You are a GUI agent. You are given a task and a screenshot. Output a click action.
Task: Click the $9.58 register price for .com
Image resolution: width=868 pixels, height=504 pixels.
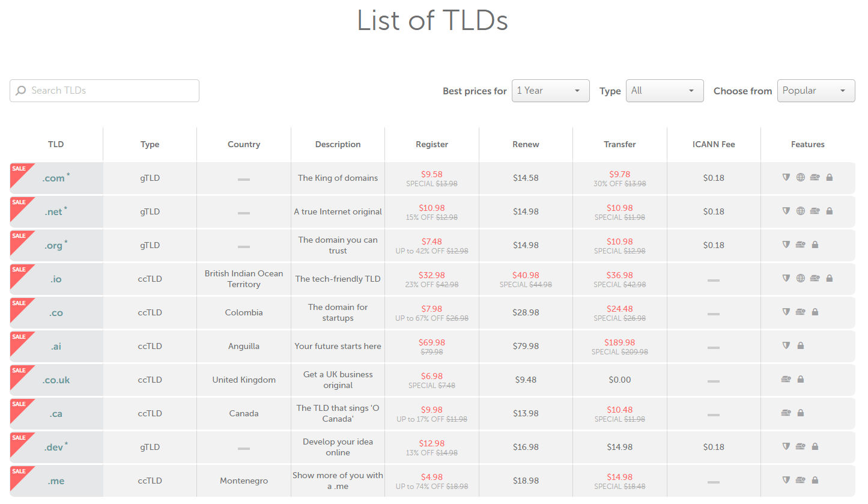pyautogui.click(x=432, y=174)
